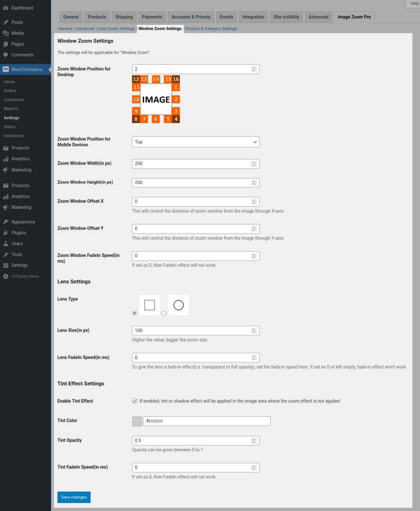
Task: Open the Products settings tab
Action: pos(97,17)
